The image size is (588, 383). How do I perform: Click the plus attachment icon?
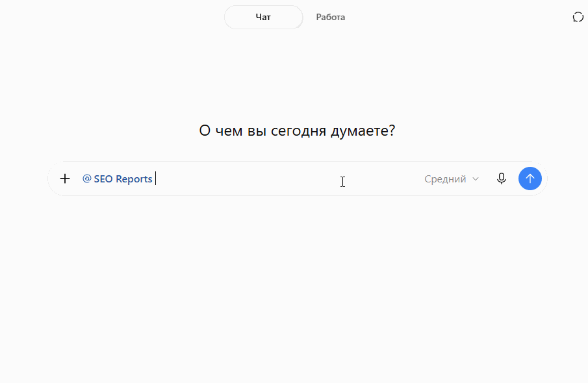coord(65,179)
